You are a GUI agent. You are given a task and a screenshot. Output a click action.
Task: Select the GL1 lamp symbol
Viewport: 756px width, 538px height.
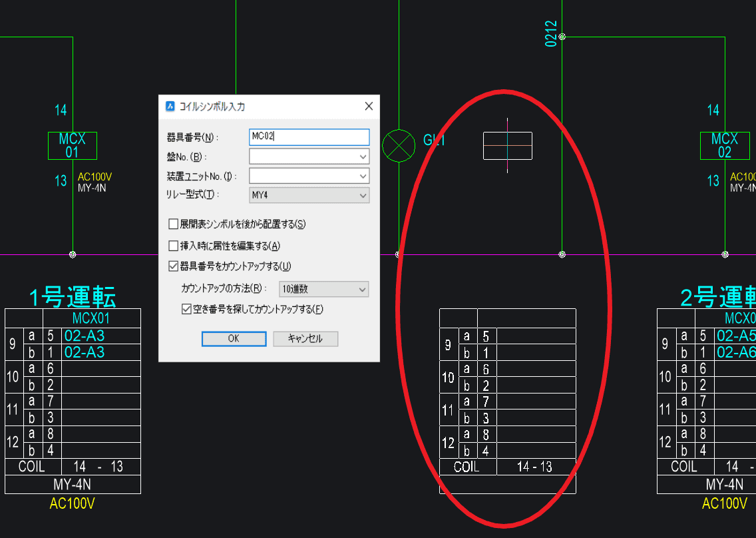[x=399, y=146]
